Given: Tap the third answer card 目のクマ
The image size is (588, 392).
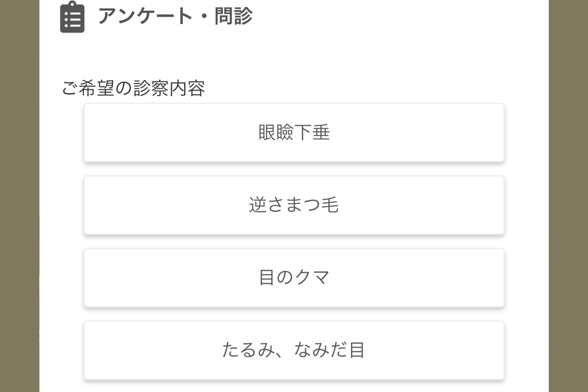Looking at the screenshot, I should tap(294, 278).
